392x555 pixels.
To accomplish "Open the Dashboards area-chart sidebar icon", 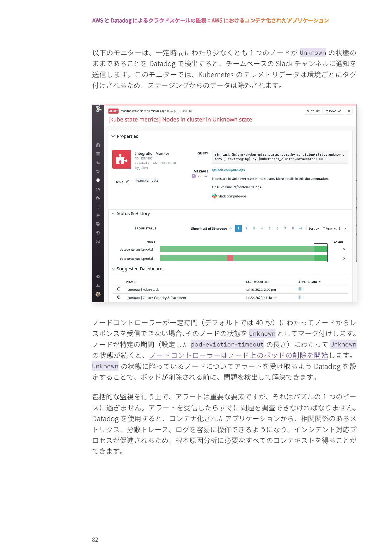I will click(x=98, y=163).
